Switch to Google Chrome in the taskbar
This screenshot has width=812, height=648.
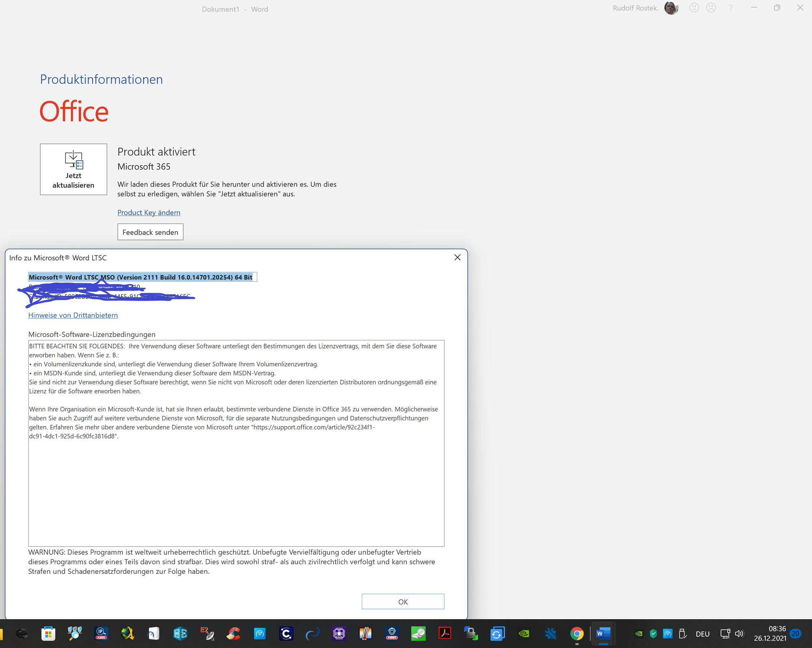tap(577, 634)
